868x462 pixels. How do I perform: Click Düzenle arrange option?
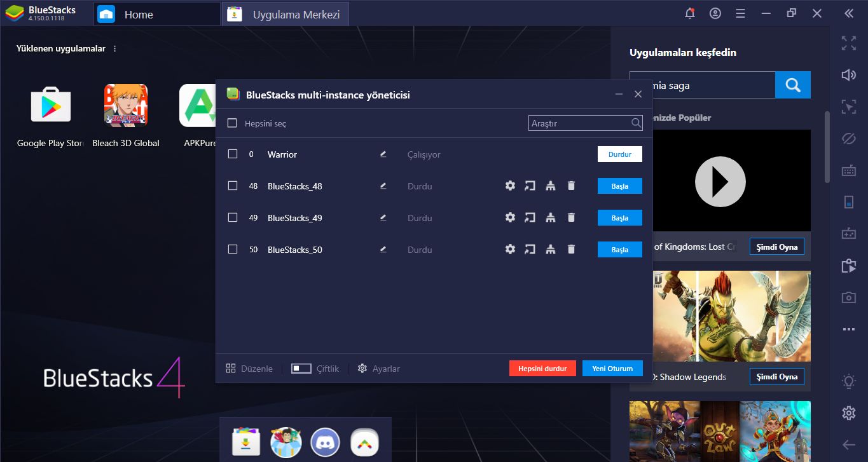[x=249, y=369]
